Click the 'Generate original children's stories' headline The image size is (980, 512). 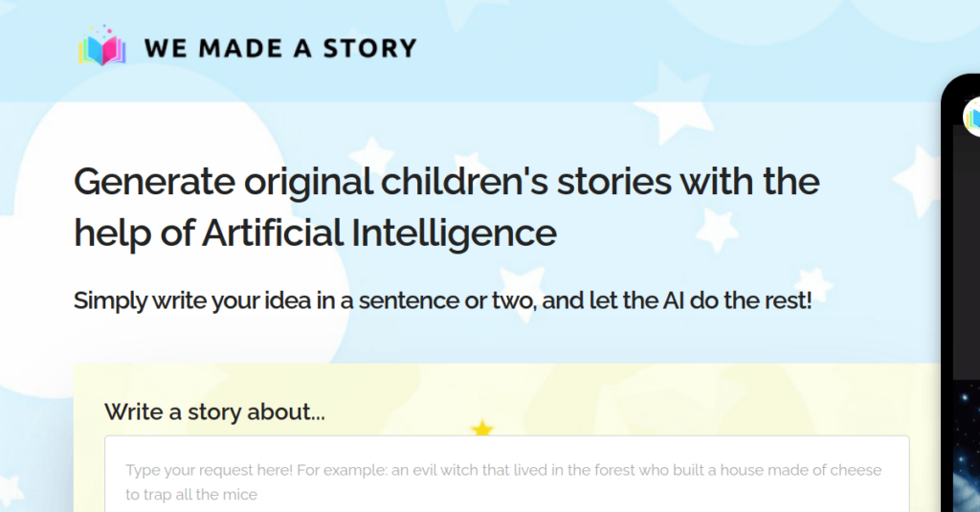446,181
